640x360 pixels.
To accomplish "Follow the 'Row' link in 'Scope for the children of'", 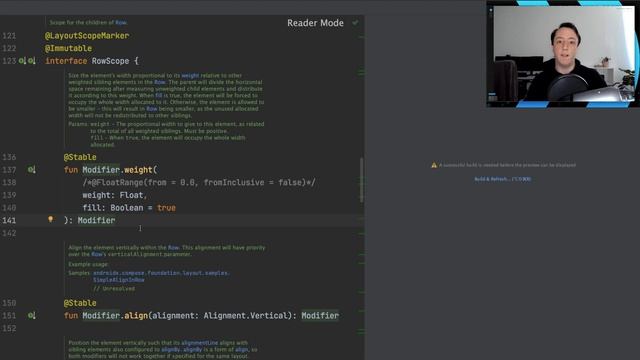I will 121,22.
